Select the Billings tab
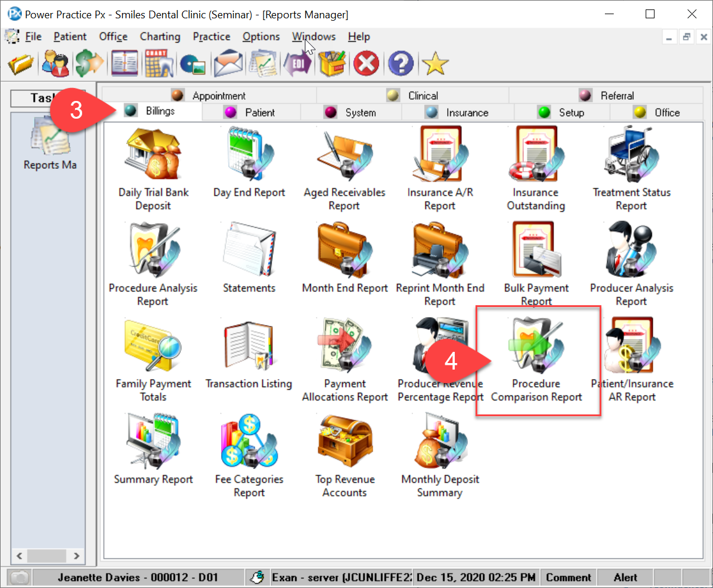Viewport: 713px width, 588px height. pyautogui.click(x=152, y=111)
